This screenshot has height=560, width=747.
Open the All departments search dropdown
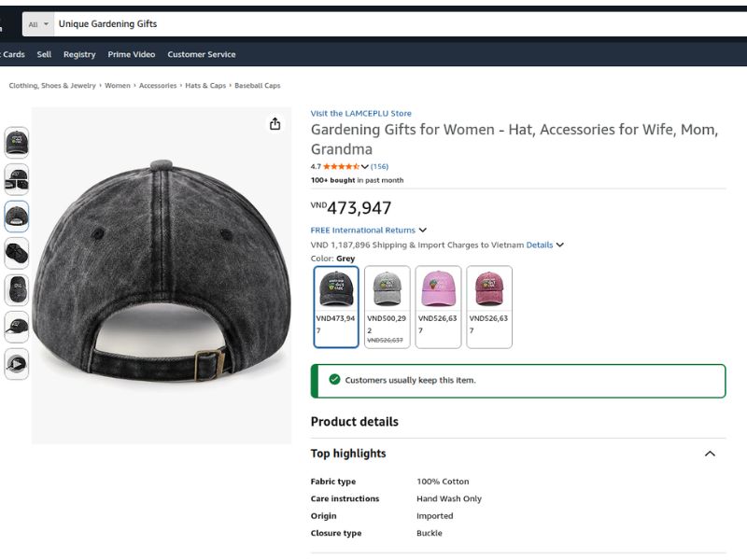[38, 24]
